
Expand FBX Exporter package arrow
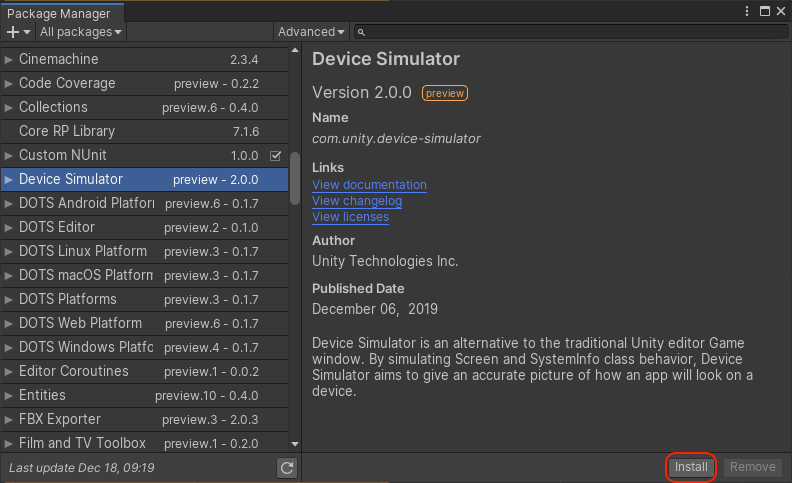click(9, 419)
